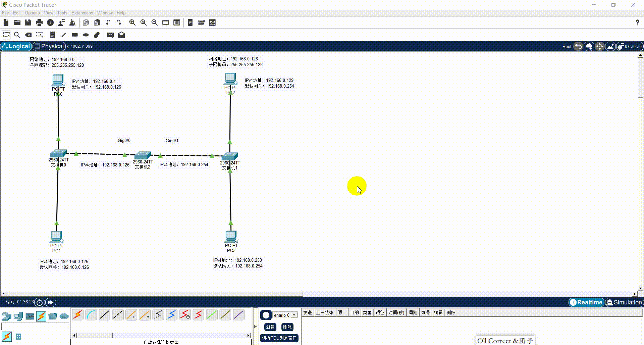
Task: Launch the Activity Wizard icon
Action: (x=61, y=22)
